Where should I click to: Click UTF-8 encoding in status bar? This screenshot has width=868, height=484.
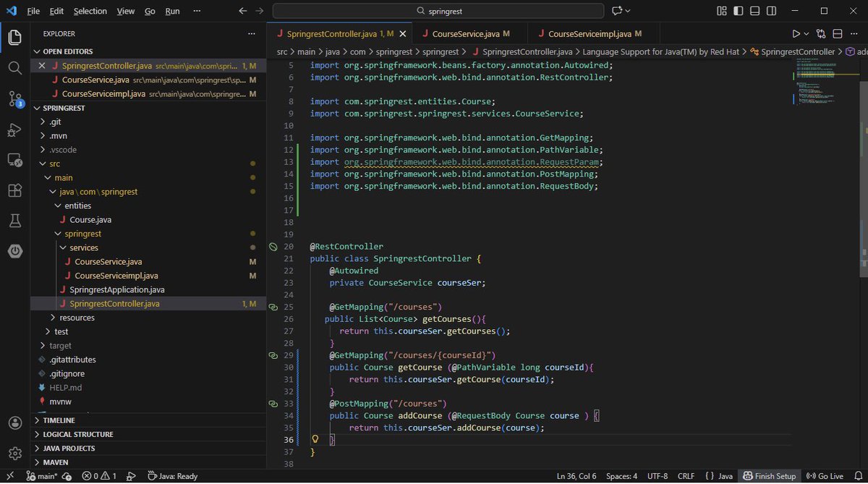point(657,476)
